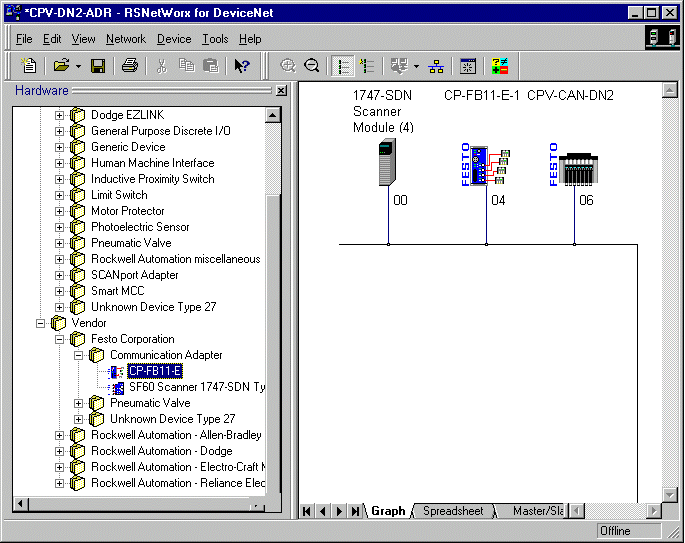Click the second list view icon with star
The width and height of the screenshot is (685, 543).
point(367,66)
